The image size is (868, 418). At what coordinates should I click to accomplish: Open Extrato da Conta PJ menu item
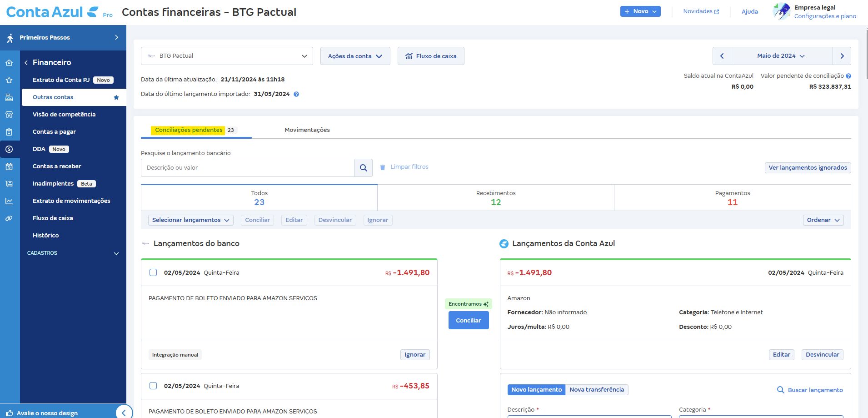click(74, 80)
